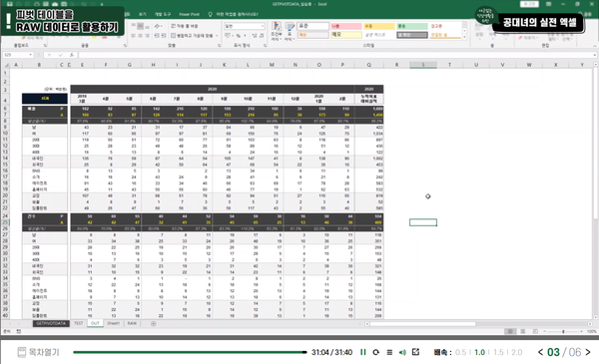Switch to Normal view in status bar
Image resolution: width=599 pixels, height=364 pixels.
pos(510,331)
